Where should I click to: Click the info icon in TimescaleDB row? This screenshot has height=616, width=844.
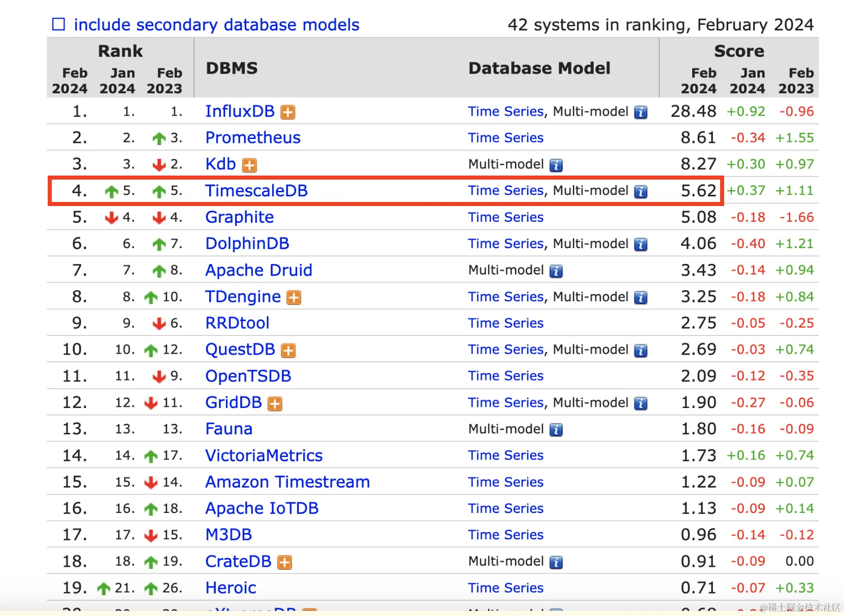641,191
